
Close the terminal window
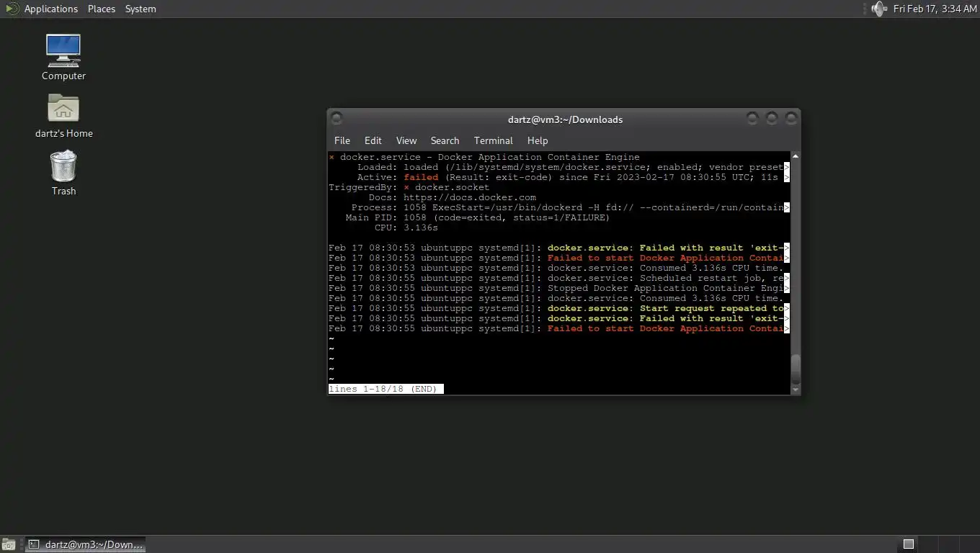(x=791, y=118)
